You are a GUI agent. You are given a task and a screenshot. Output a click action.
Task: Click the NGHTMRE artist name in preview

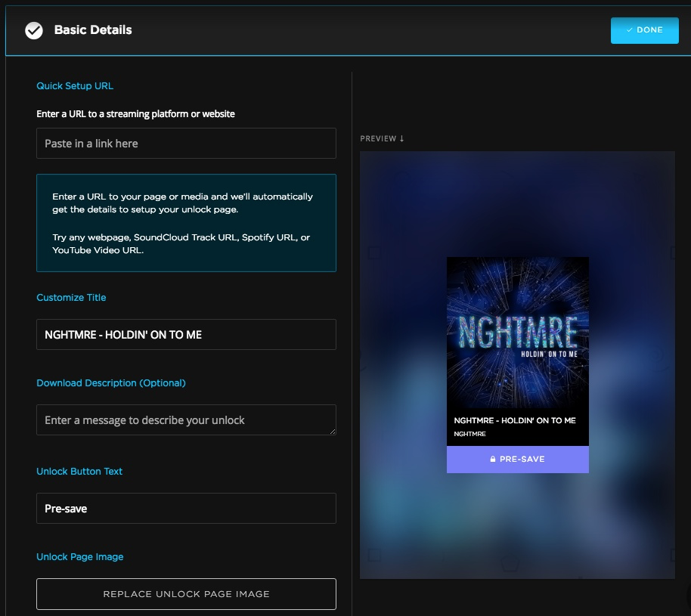pos(469,434)
